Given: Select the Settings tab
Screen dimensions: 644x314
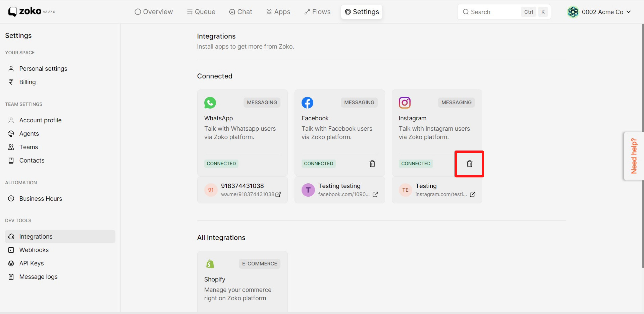Looking at the screenshot, I should (362, 12).
